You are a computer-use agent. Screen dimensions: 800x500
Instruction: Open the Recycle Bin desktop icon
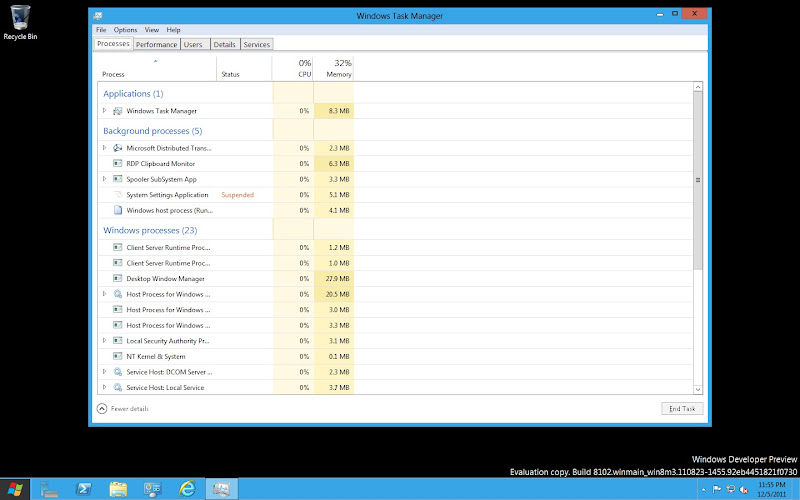pos(20,22)
